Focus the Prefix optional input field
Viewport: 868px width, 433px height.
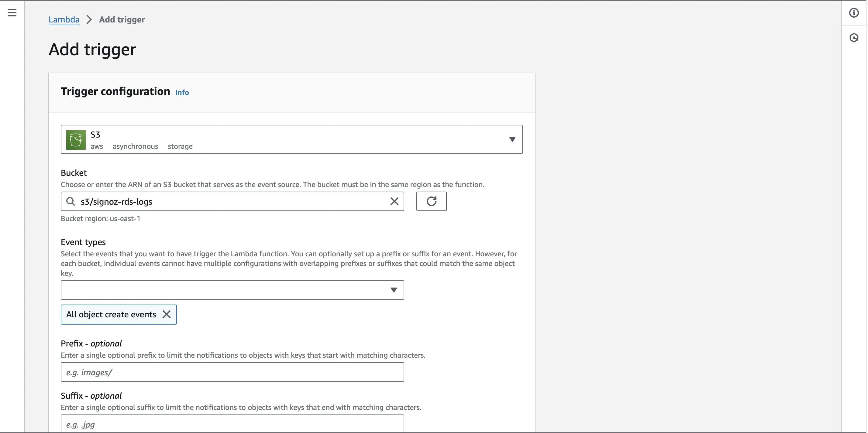tap(232, 372)
